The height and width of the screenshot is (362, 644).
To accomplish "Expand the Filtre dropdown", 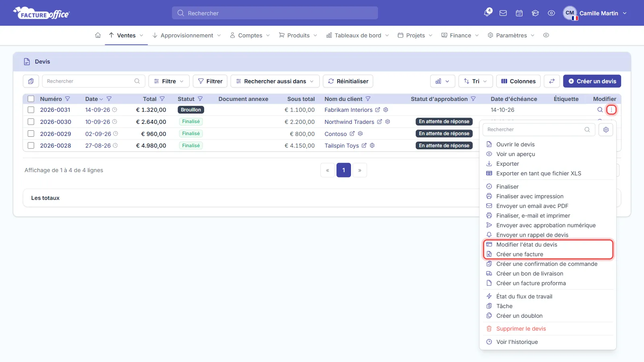I will click(169, 81).
